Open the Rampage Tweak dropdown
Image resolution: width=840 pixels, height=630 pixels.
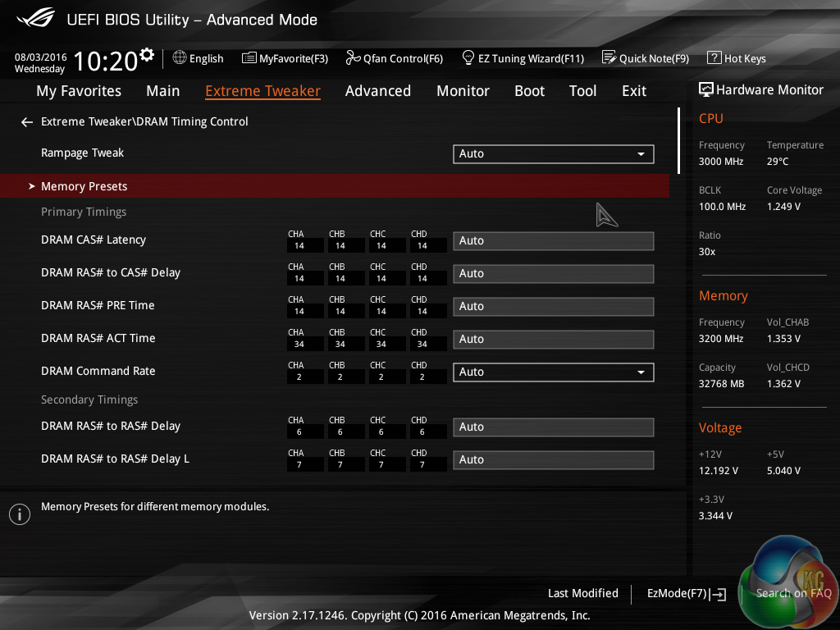(554, 153)
